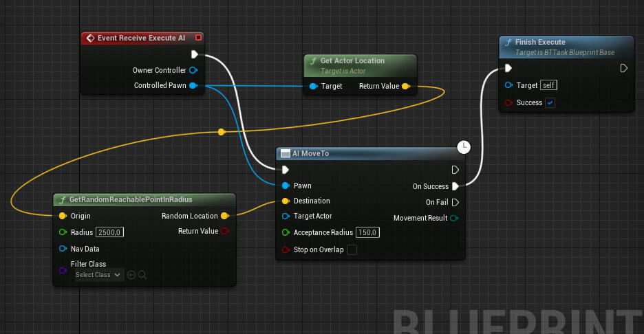The image size is (644, 334).
Task: Click the Random Location output pin
Action: 224,216
